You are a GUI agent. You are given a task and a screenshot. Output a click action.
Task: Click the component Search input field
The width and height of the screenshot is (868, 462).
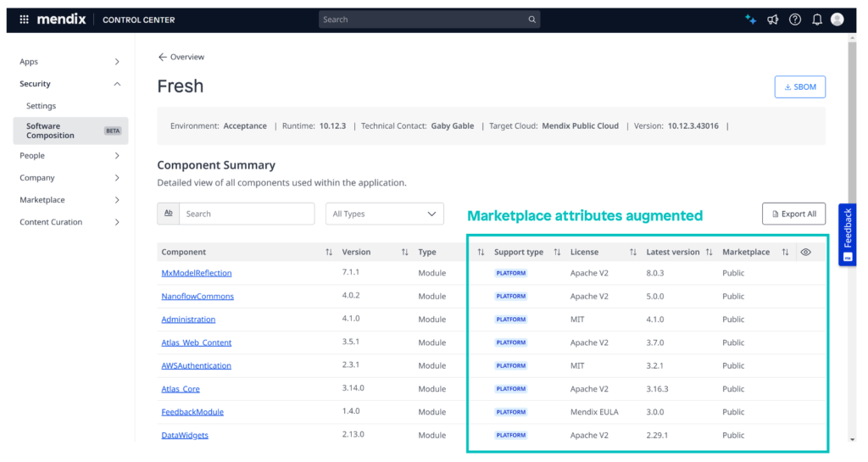(x=246, y=214)
